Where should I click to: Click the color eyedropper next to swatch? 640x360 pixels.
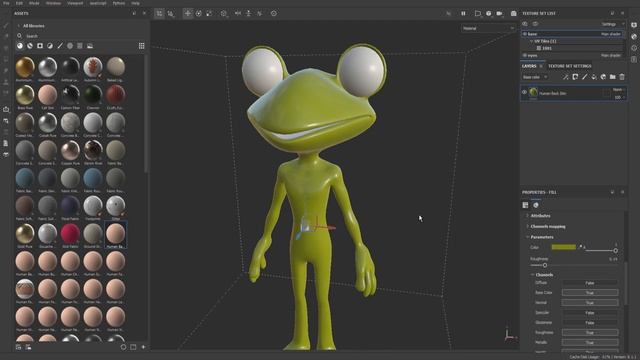tap(580, 247)
